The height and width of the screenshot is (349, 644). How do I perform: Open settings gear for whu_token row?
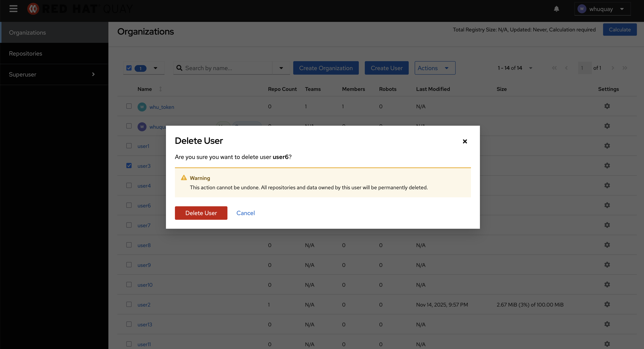tap(607, 106)
